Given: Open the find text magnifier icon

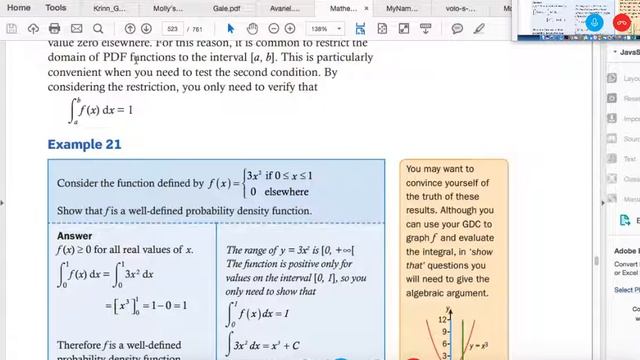Looking at the screenshot, I should click(98, 29).
